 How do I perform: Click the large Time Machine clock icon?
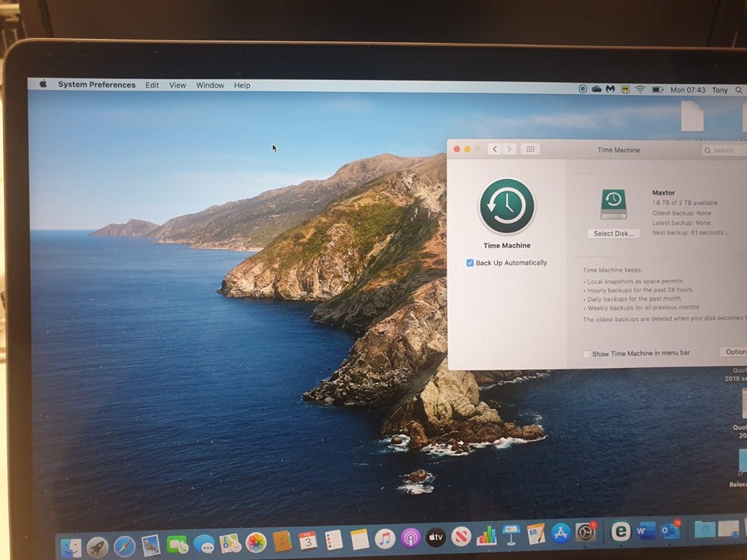tap(507, 205)
